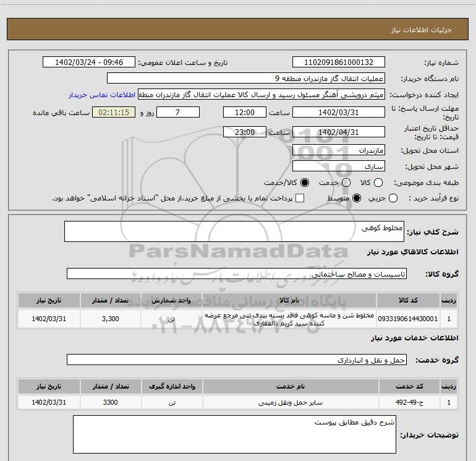Image resolution: width=476 pixels, height=461 pixels.
Task: Click the شماره نیاز field 1102091861000132
Action: pyautogui.click(x=339, y=62)
